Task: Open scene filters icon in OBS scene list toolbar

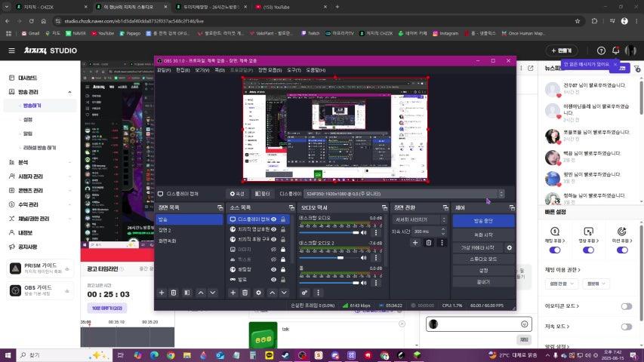Action: coord(187,293)
